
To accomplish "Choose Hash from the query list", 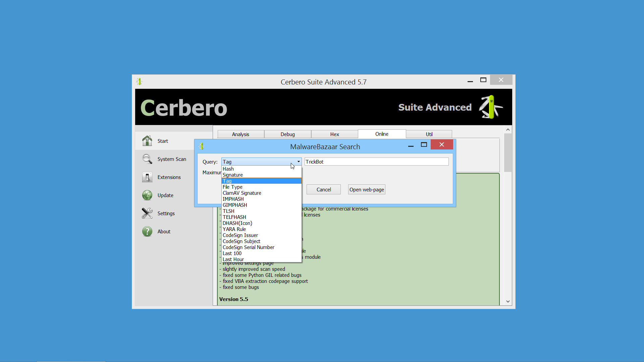I will [x=262, y=169].
